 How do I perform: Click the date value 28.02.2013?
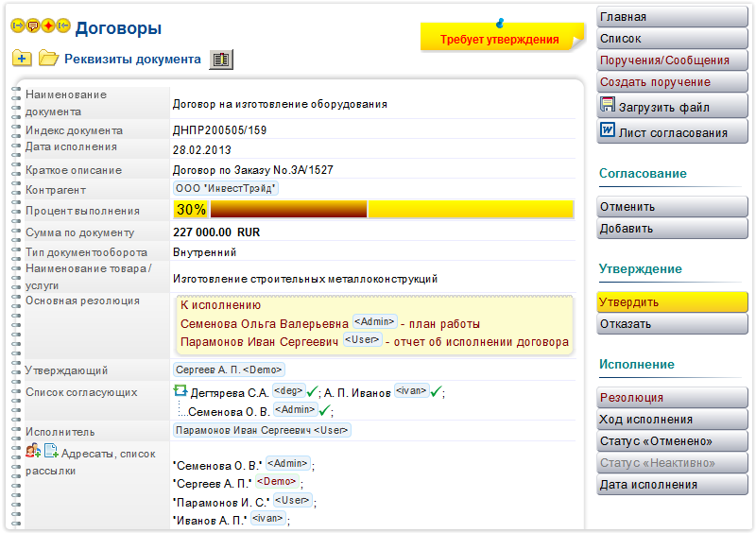(x=202, y=150)
